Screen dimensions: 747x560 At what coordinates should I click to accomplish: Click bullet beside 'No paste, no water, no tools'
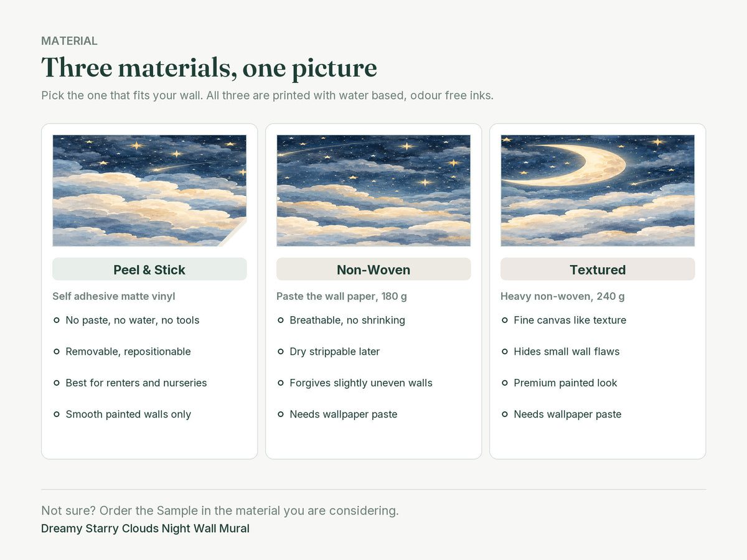point(57,320)
